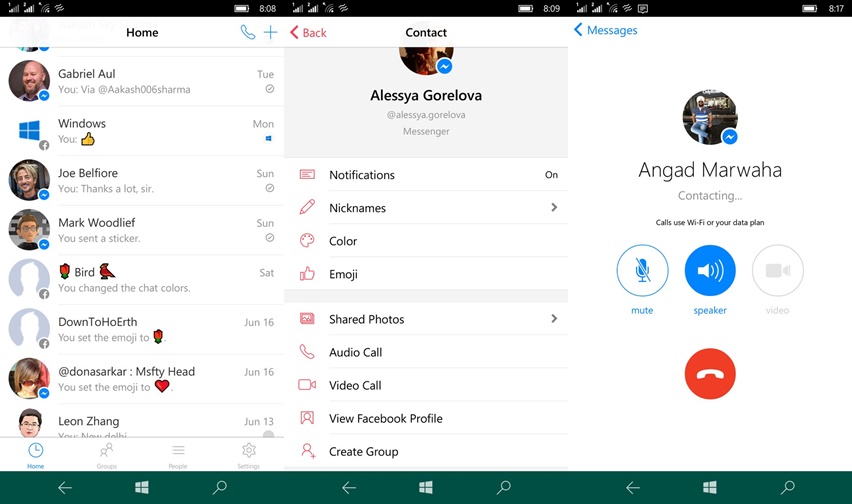Screen dimensions: 852x504
Task: Start an Audio Call
Action: click(x=426, y=352)
